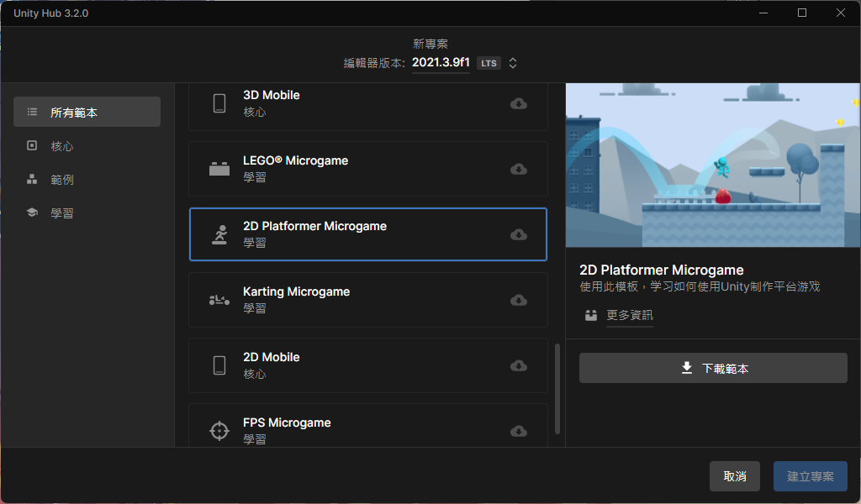Click the 取消 cancel button

[x=735, y=476]
